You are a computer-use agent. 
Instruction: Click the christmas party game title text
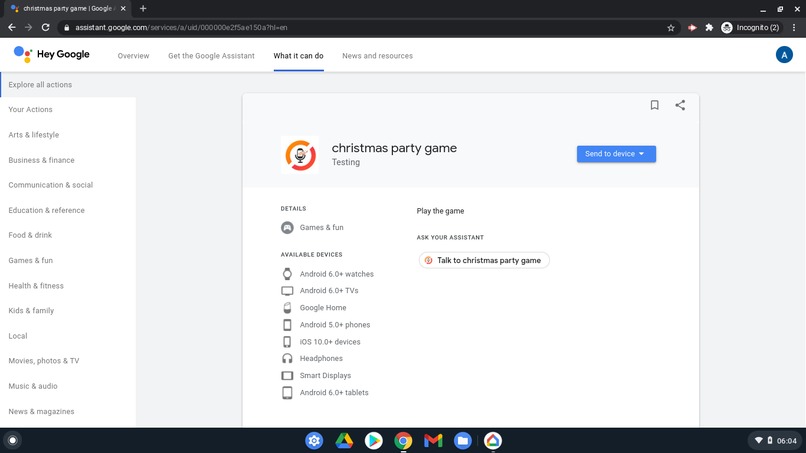pos(394,148)
